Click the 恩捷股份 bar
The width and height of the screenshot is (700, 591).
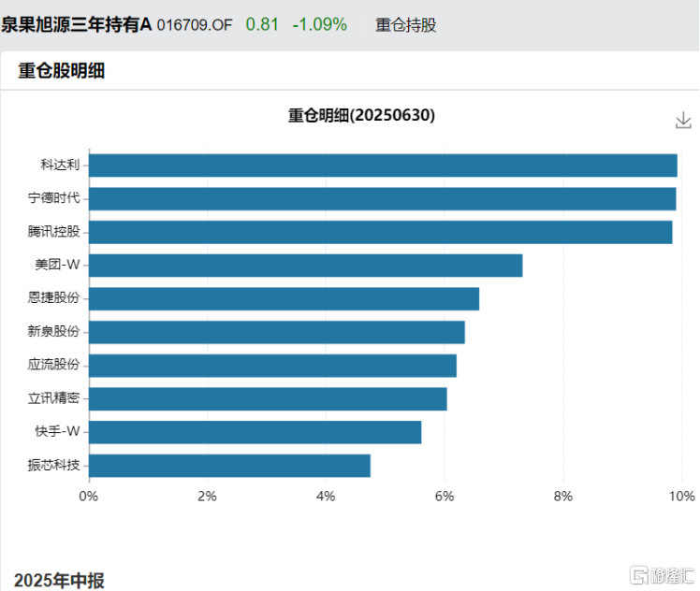coord(284,299)
